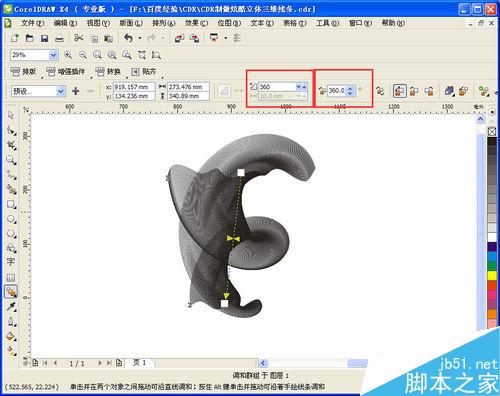
Task: Go to next page arrow
Action: tap(99, 363)
